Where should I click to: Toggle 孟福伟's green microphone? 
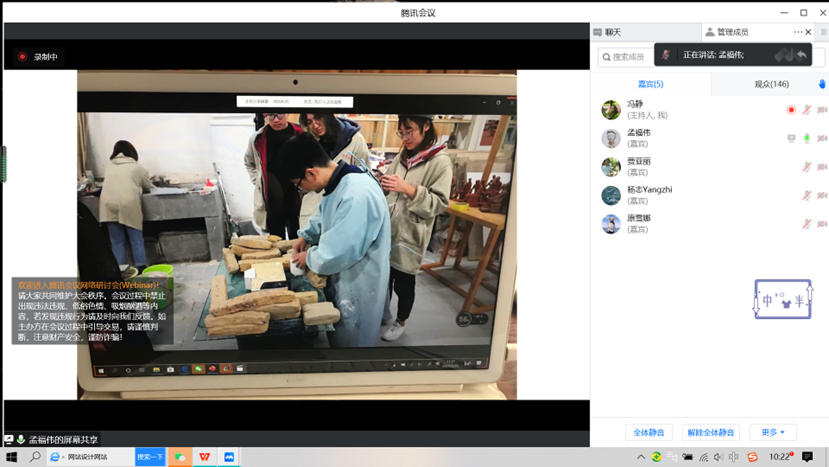coord(807,138)
